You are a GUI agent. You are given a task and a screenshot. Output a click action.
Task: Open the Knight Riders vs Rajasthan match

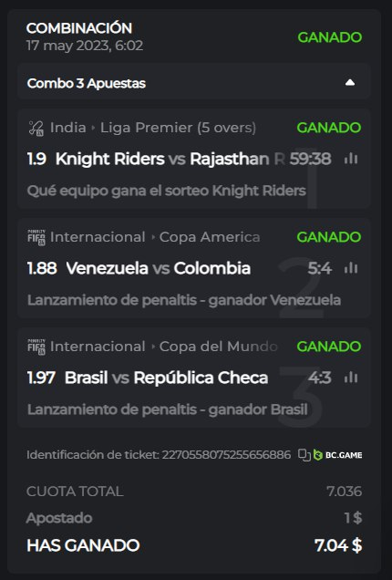coord(170,159)
